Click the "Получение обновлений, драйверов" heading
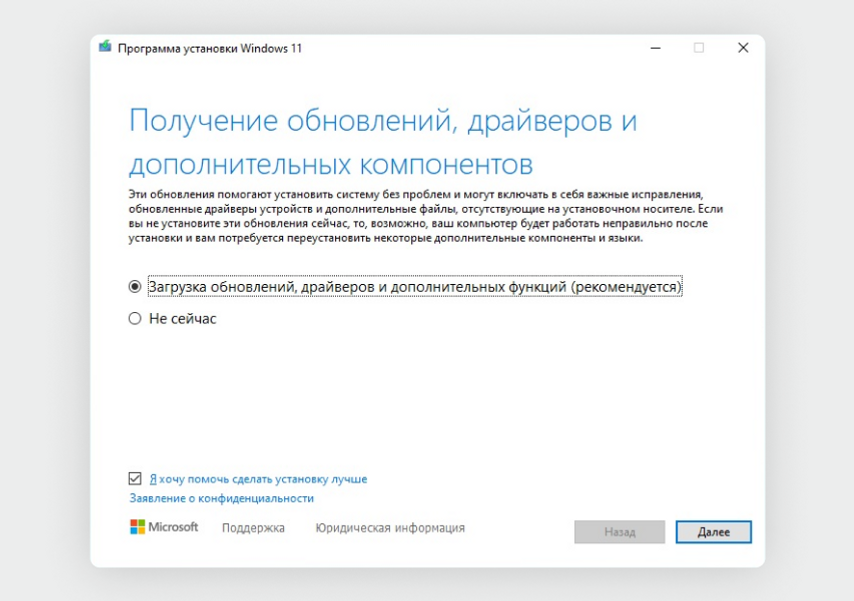 [383, 142]
